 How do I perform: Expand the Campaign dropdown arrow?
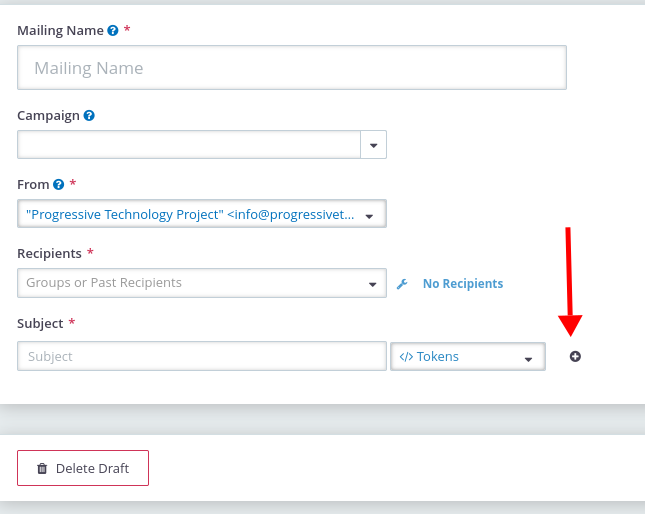(x=374, y=145)
